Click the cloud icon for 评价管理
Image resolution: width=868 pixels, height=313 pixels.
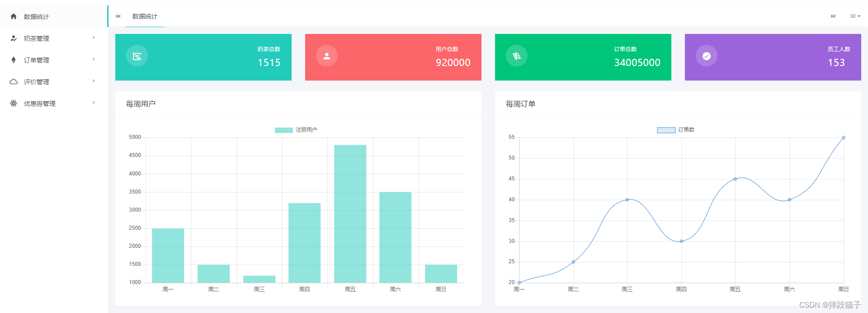(14, 81)
